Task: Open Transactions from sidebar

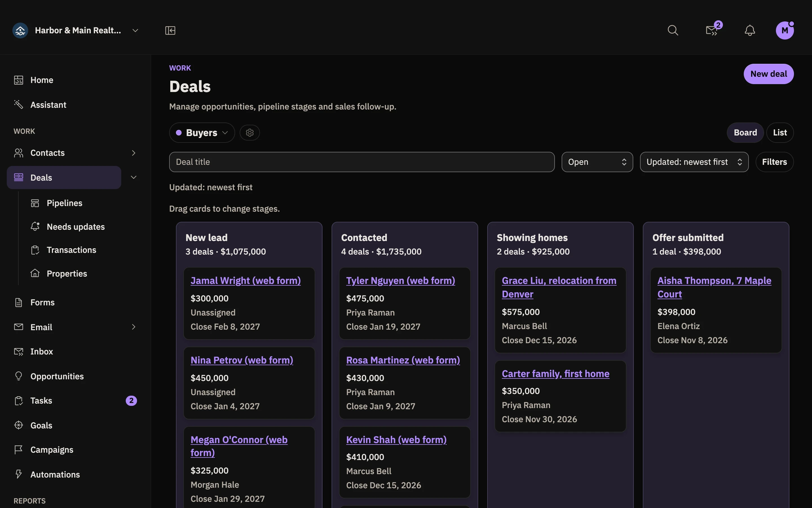Action: click(71, 250)
